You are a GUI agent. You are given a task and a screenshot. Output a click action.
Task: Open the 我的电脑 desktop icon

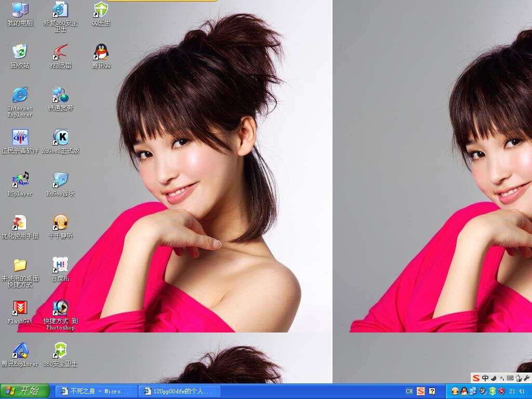click(x=20, y=14)
